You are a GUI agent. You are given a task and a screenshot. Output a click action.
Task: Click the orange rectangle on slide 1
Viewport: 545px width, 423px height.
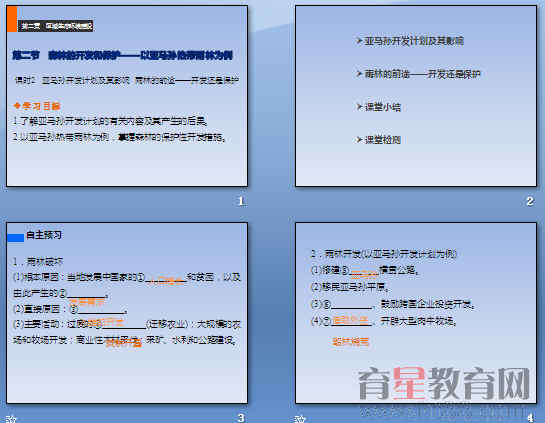tap(12, 19)
